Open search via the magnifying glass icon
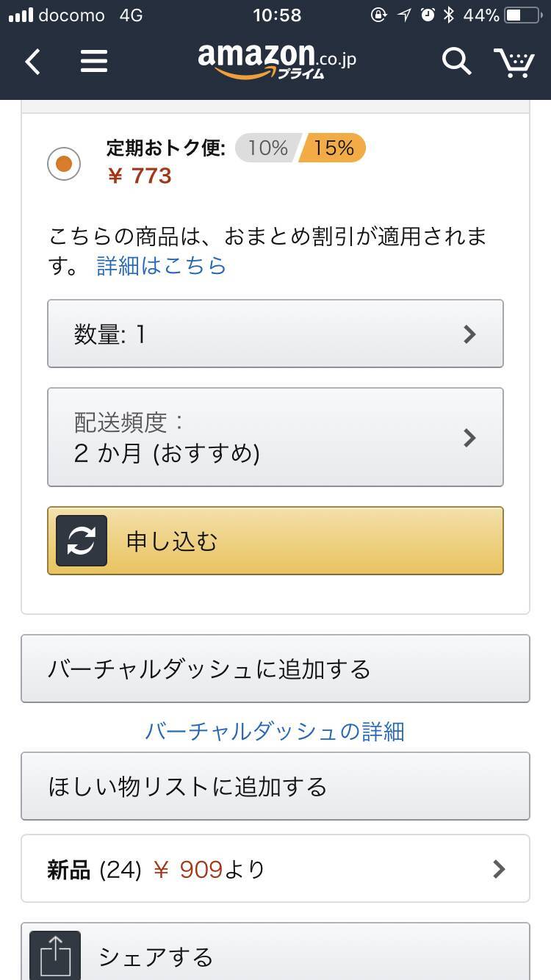 point(455,62)
